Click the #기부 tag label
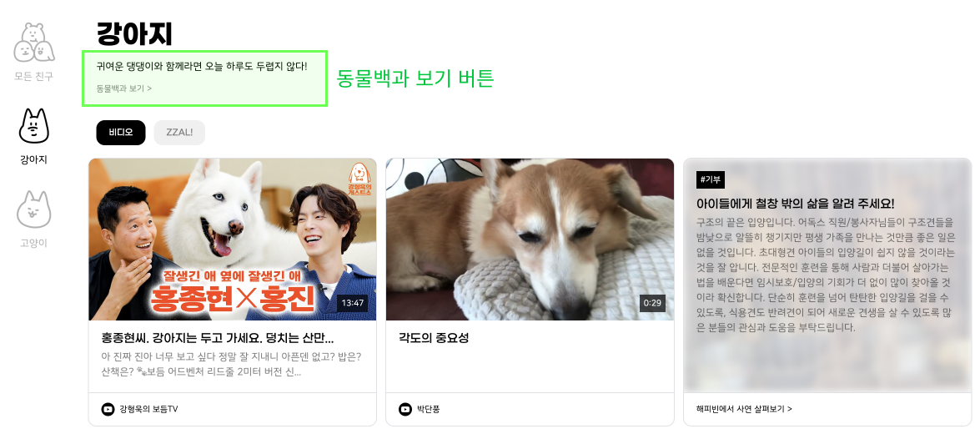 [711, 179]
